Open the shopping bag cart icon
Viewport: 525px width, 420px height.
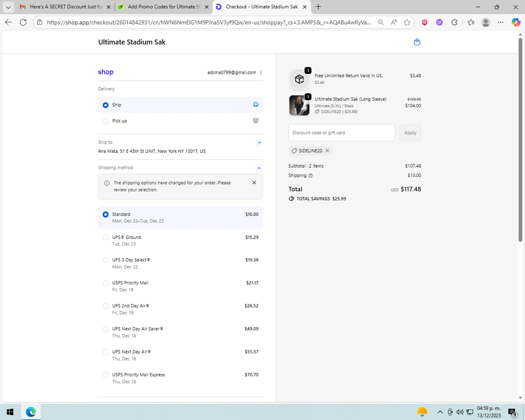point(417,42)
